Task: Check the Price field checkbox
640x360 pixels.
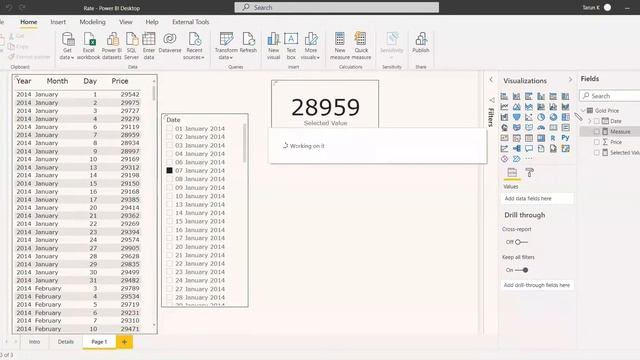Action: click(x=597, y=142)
